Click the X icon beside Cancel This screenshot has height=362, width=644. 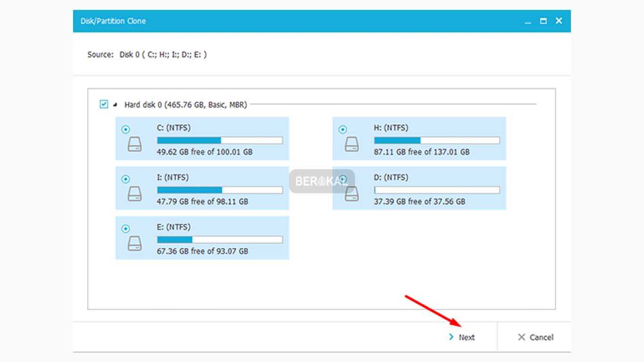click(x=521, y=337)
